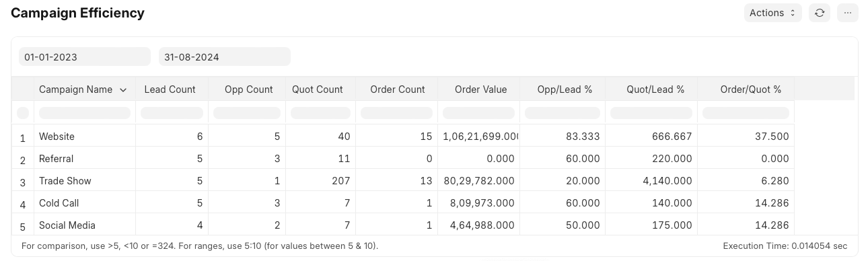868x261 pixels.
Task: Click the 01-01-2023 from date field
Action: click(85, 57)
